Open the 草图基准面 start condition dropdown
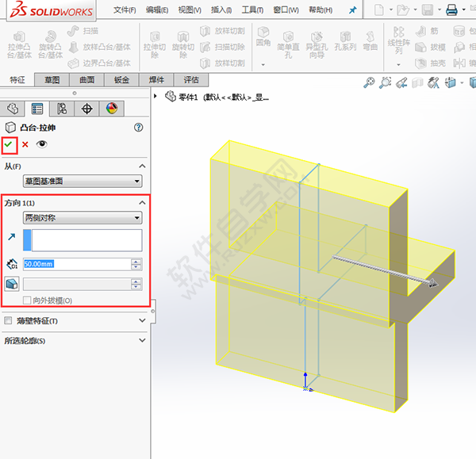Image resolution: width=476 pixels, height=459 pixels. [83, 181]
